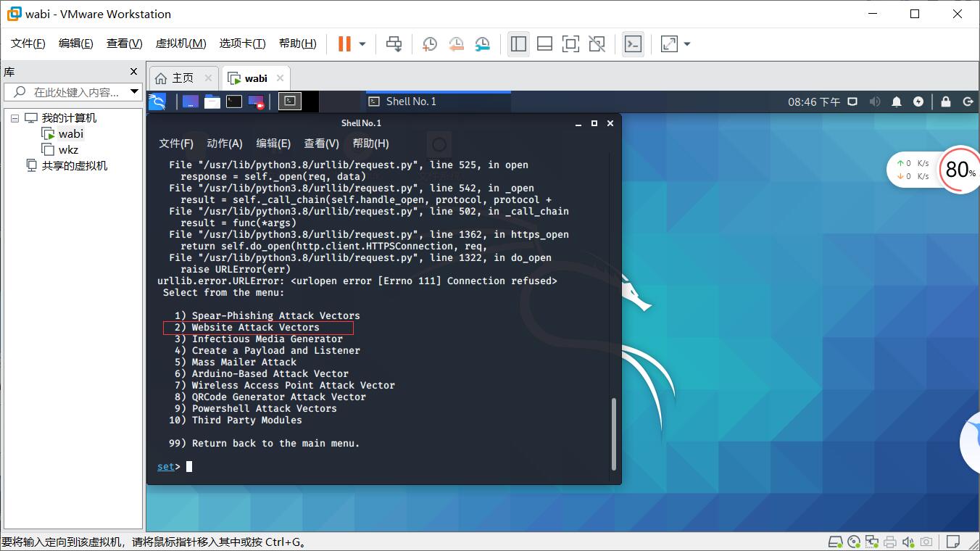Open the terminal's 编辑(E) menu

click(x=273, y=144)
